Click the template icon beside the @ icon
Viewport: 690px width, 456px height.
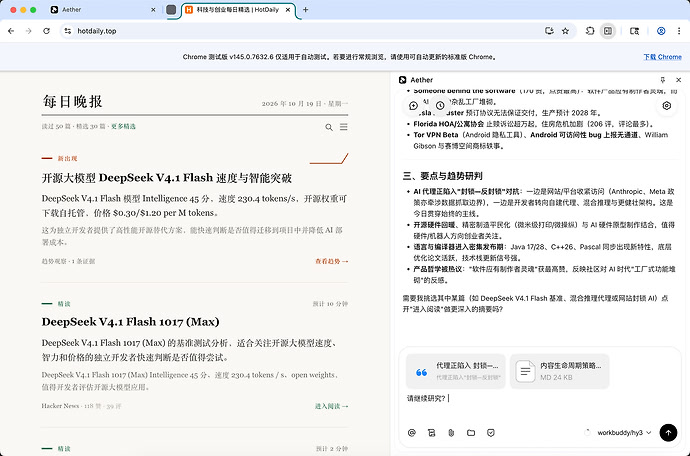pos(432,433)
